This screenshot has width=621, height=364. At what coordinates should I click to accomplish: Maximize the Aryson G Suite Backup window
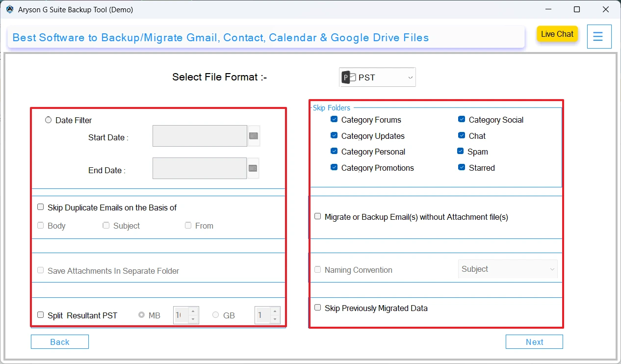(577, 9)
